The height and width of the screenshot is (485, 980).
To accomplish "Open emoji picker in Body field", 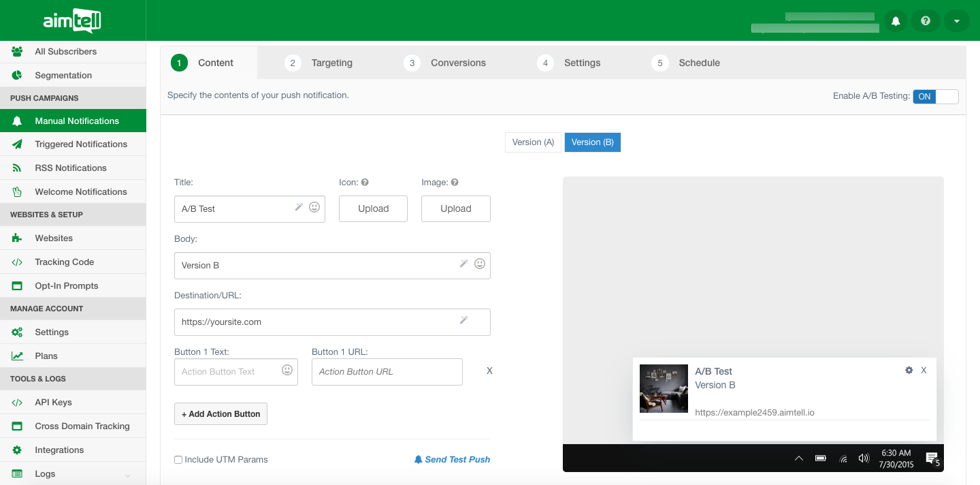I will pyautogui.click(x=480, y=264).
